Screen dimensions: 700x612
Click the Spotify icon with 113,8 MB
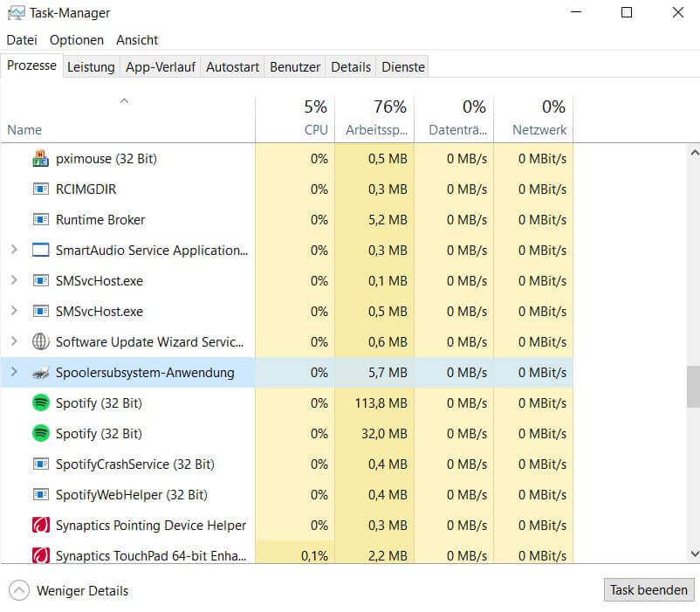(x=41, y=403)
